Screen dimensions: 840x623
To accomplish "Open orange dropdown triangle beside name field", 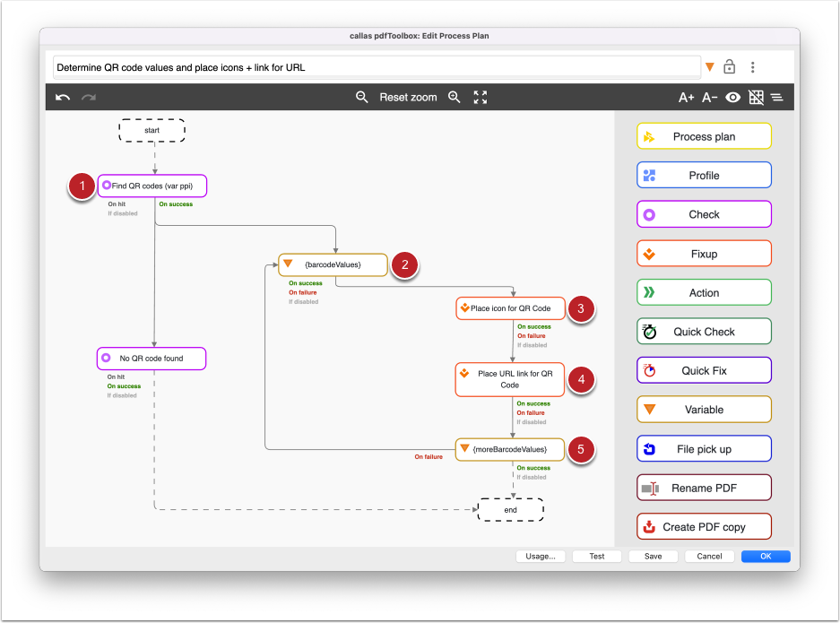I will coord(710,67).
